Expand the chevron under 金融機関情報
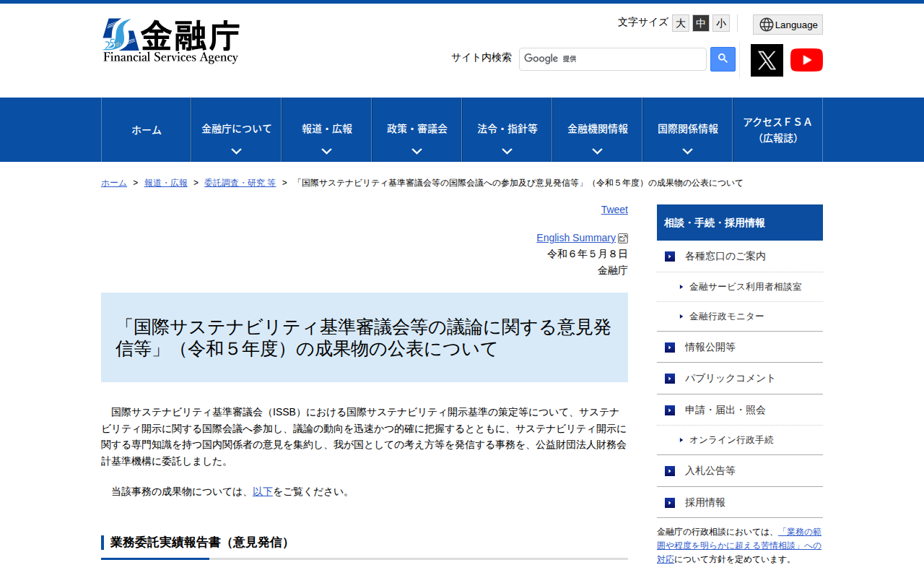 [x=597, y=152]
